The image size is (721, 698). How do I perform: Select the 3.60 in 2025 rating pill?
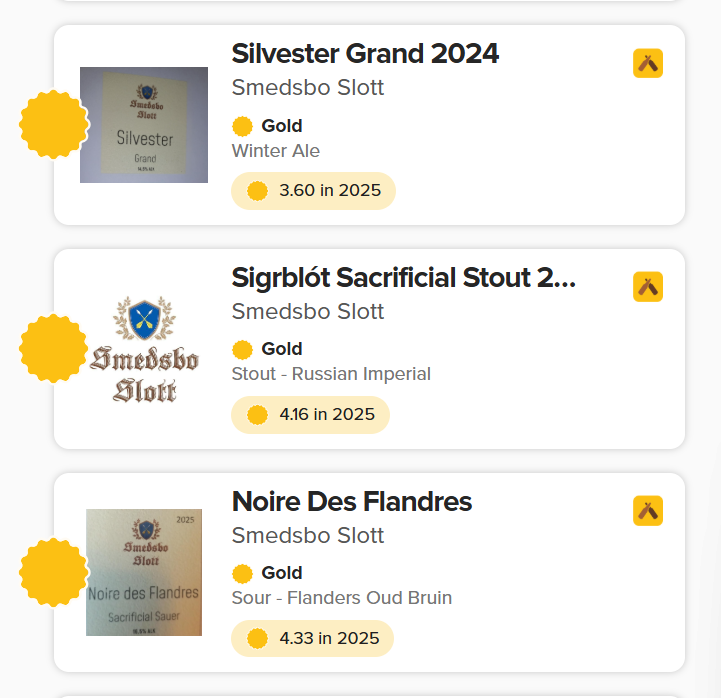click(x=313, y=191)
